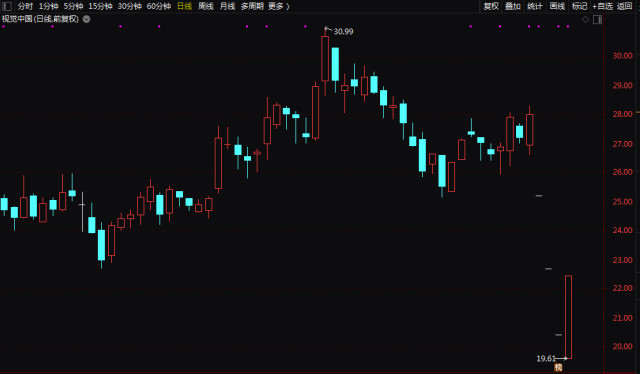The width and height of the screenshot is (640, 374).
Task: Click the 30.00 price axis label
Action: 622,56
